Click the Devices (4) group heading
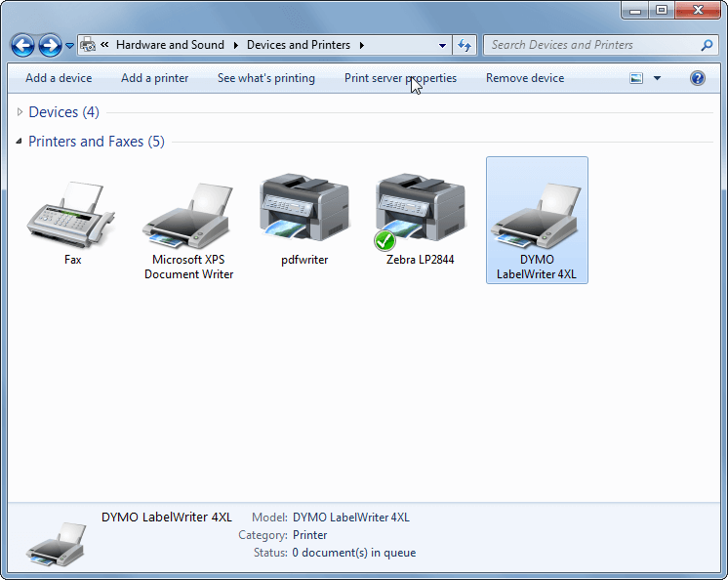Viewport: 728px width, 580px height. (x=64, y=112)
